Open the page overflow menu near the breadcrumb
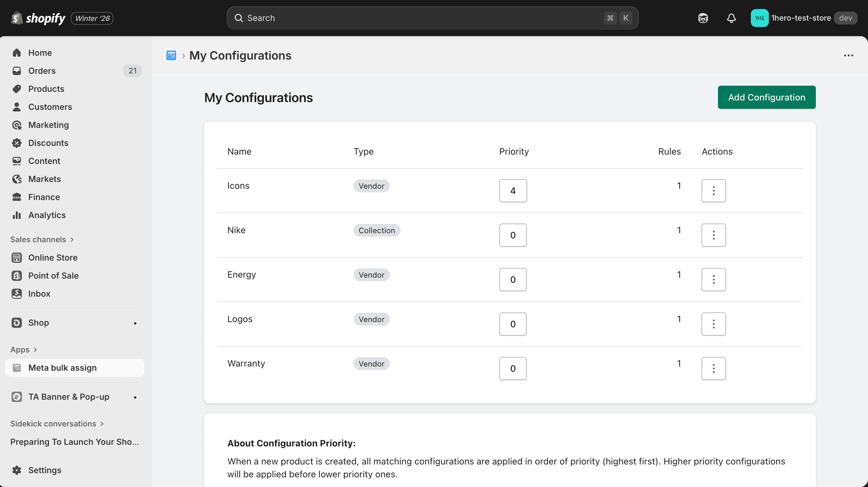The height and width of the screenshot is (487, 868). [x=849, y=55]
